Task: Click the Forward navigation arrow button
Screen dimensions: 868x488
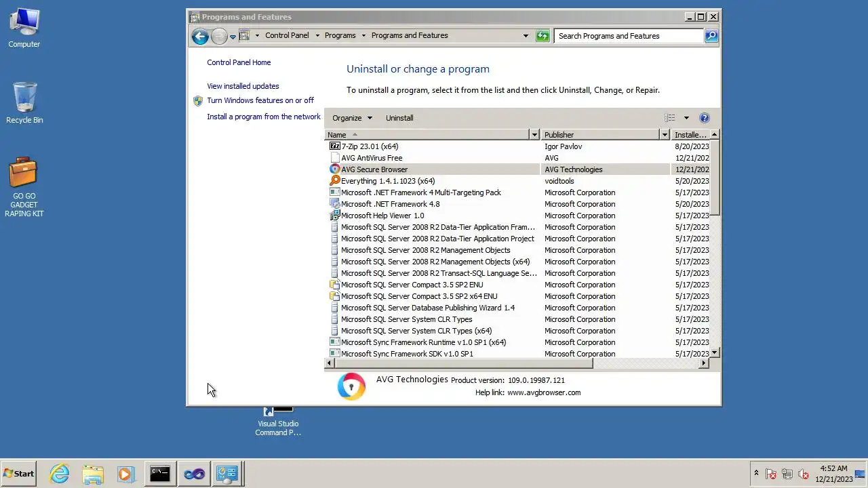Action: 218,36
